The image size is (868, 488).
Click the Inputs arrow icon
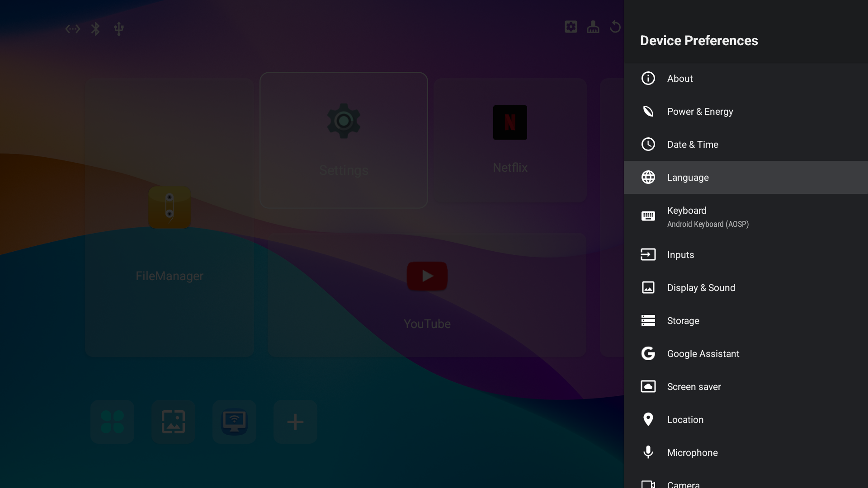pyautogui.click(x=648, y=254)
